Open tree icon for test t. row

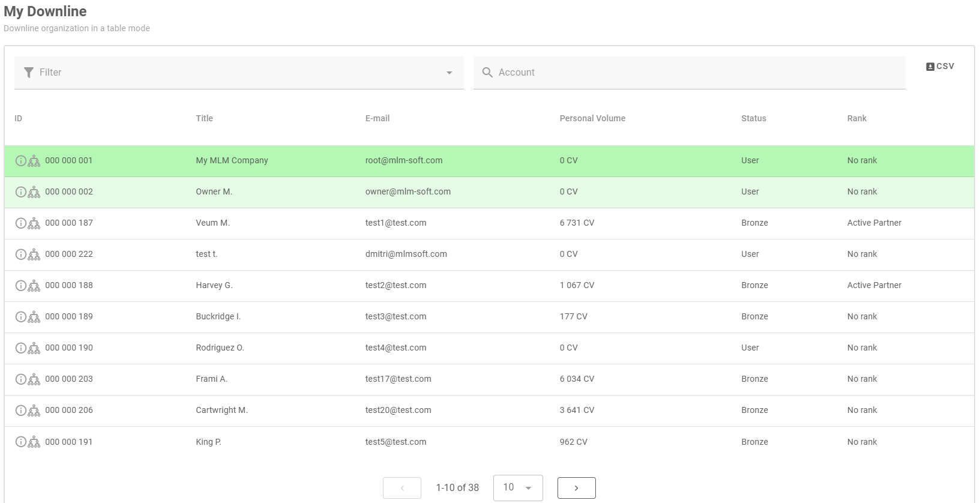pos(34,255)
